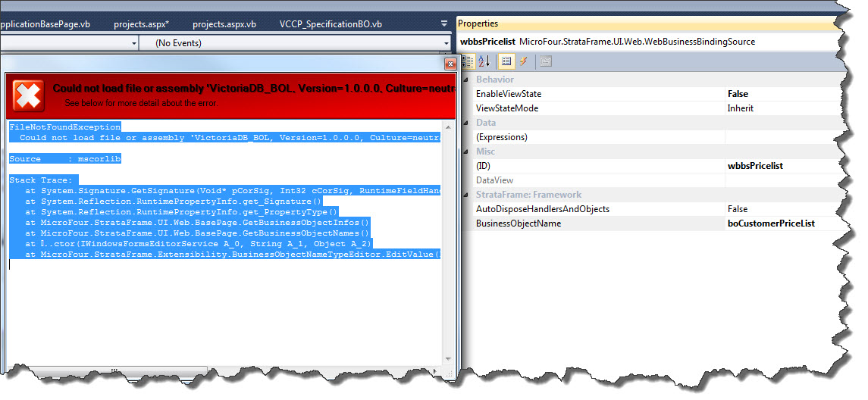
Task: Select the Properties list icon
Action: [x=506, y=61]
